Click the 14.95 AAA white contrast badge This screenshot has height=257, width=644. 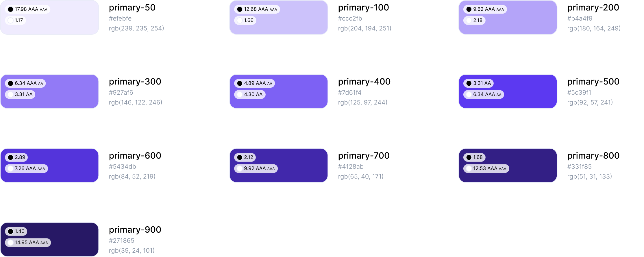click(28, 243)
